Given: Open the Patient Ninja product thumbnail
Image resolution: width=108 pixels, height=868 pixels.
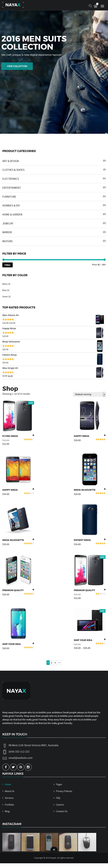Looking at the screenshot, I should [x=100, y=359].
